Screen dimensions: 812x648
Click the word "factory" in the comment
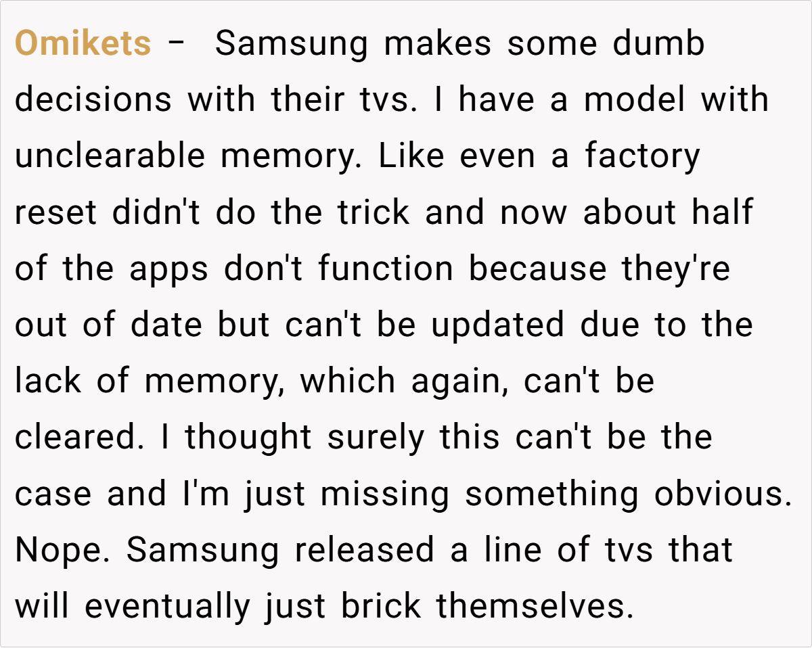[642, 156]
